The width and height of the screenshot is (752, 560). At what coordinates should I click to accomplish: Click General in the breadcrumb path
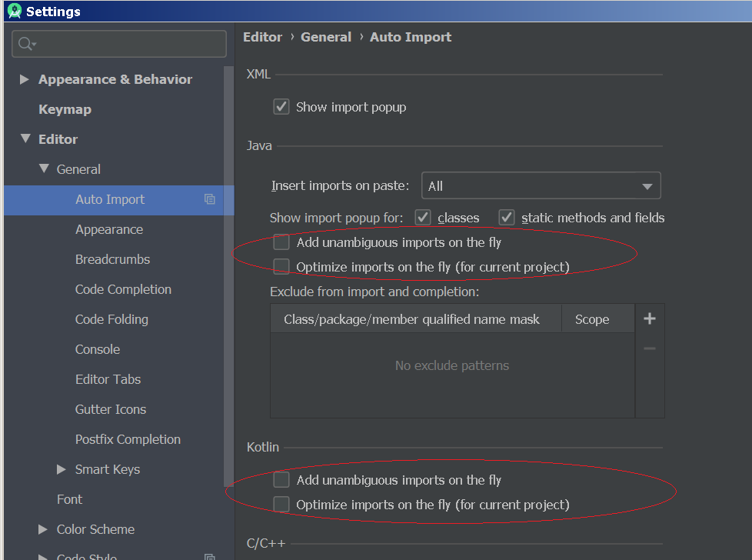326,37
